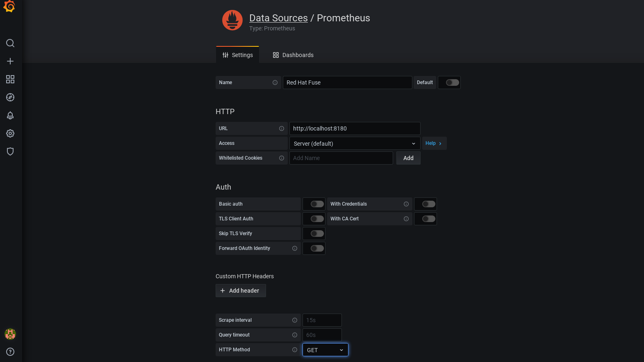The image size is (644, 362).
Task: Click the Grafana logo home icon
Action: pos(9,7)
